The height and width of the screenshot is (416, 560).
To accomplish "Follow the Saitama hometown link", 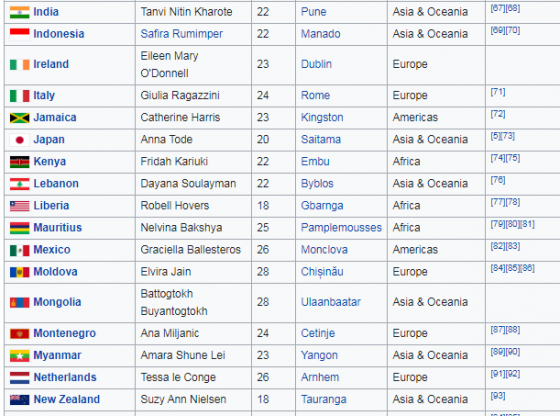I will point(321,140).
